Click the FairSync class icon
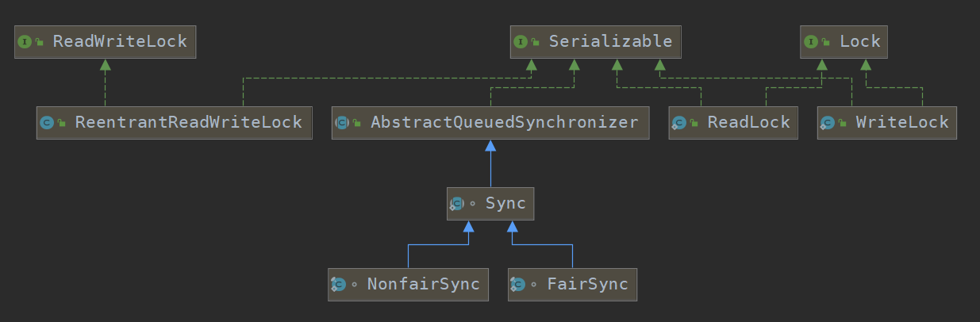The width and height of the screenshot is (980, 322). coord(518,284)
